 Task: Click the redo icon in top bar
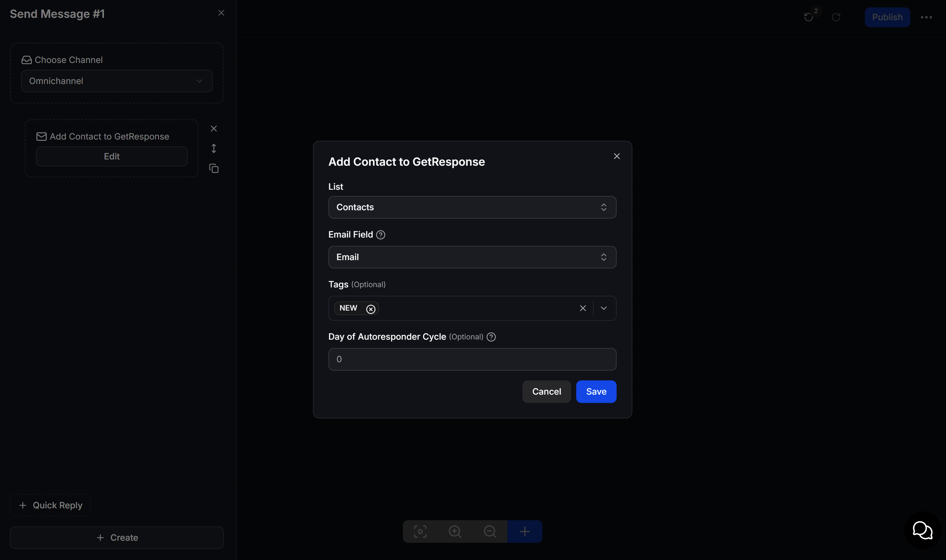(x=836, y=17)
